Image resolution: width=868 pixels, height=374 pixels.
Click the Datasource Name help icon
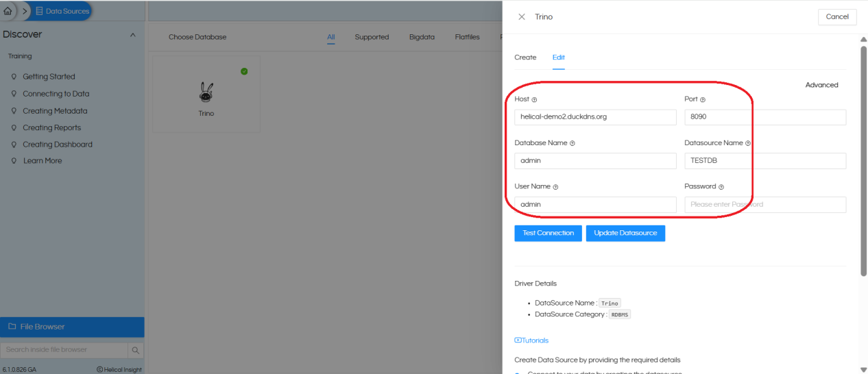(x=748, y=144)
